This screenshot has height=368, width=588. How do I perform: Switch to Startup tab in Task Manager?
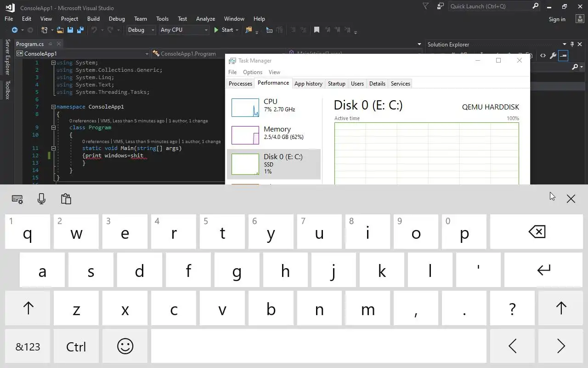(336, 84)
